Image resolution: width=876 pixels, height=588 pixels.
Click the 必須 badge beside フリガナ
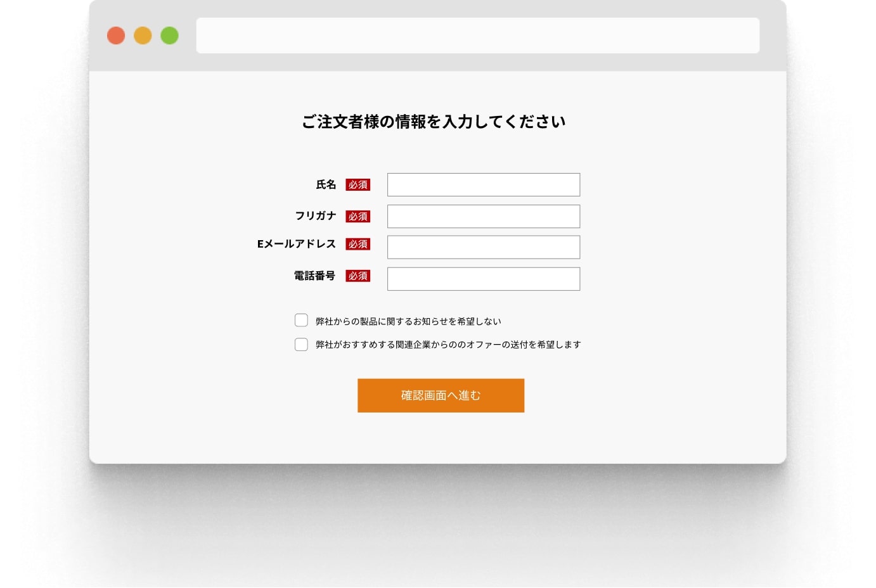[357, 217]
